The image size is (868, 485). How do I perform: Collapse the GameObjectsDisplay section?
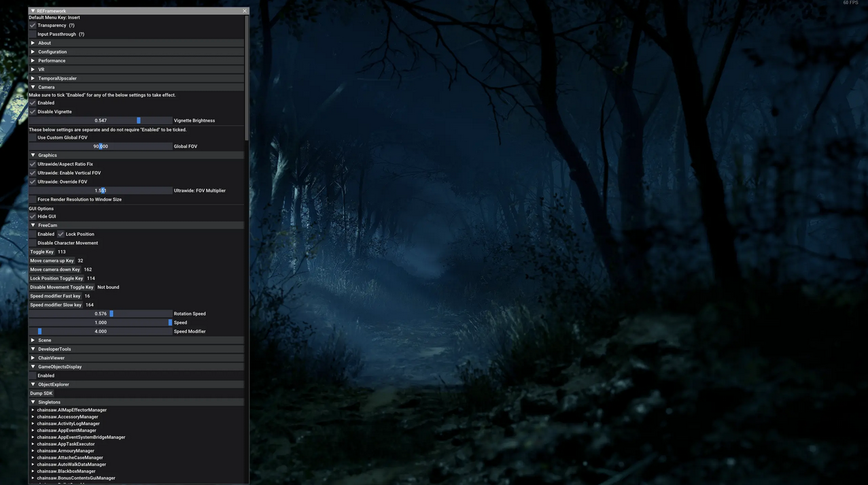click(136, 367)
